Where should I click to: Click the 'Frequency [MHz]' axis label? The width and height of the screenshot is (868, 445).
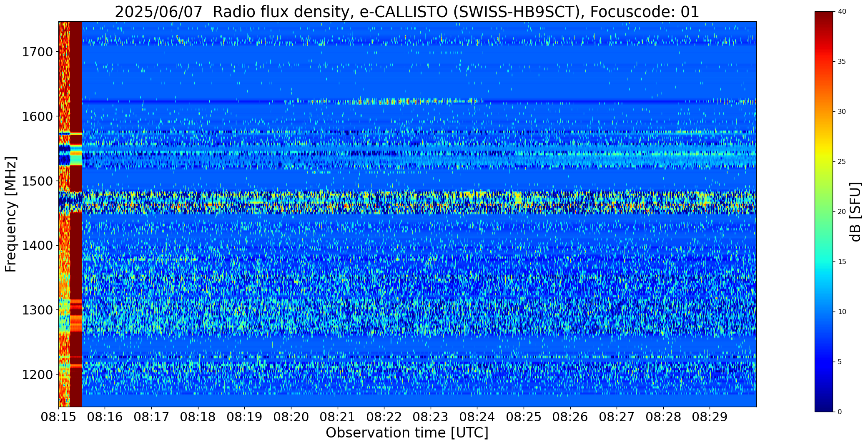click(x=11, y=214)
